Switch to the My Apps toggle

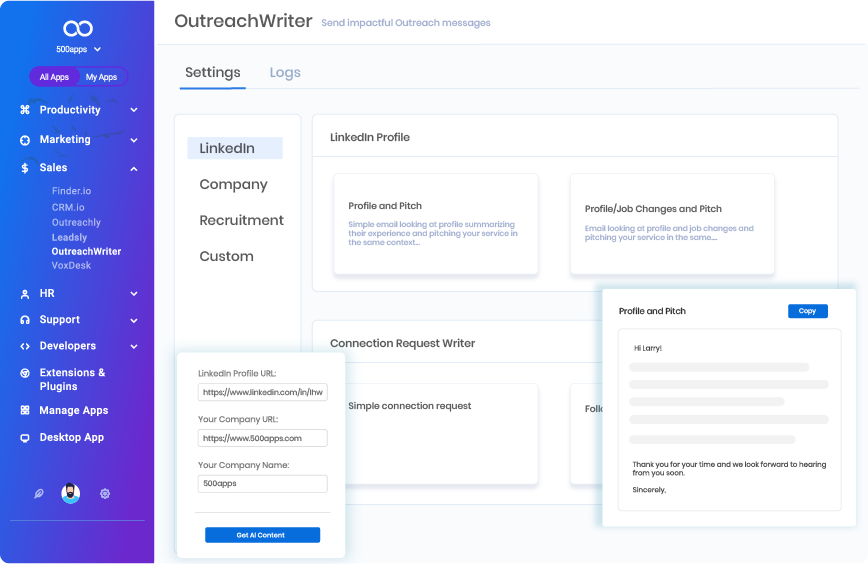tap(101, 77)
